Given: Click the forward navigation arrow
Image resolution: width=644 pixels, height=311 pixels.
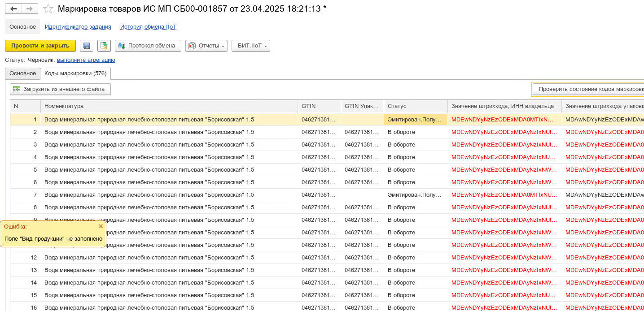Looking at the screenshot, I should 30,9.
